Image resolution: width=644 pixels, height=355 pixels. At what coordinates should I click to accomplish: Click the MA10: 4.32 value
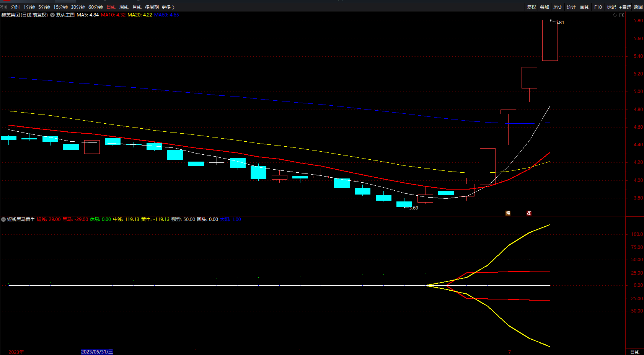click(113, 15)
